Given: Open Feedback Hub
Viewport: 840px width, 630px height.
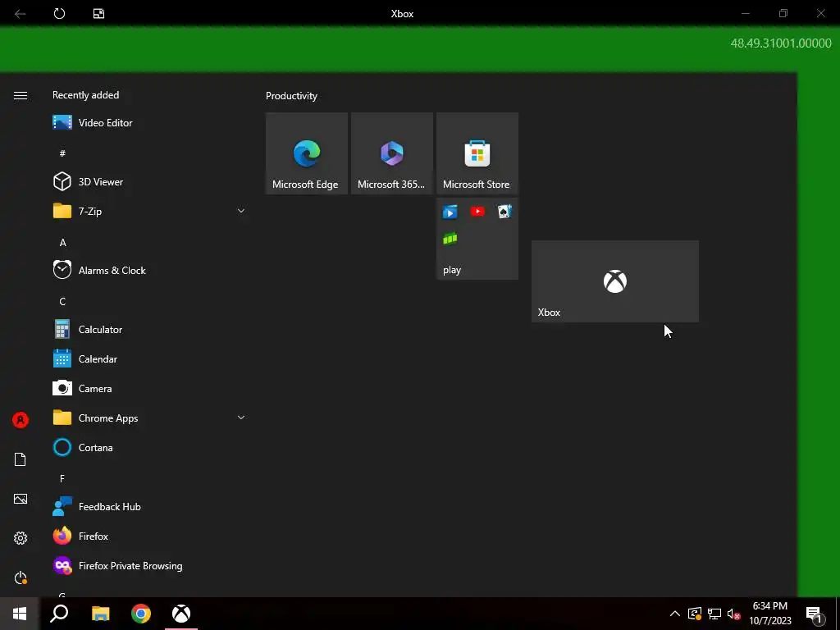Looking at the screenshot, I should click(x=148, y=506).
